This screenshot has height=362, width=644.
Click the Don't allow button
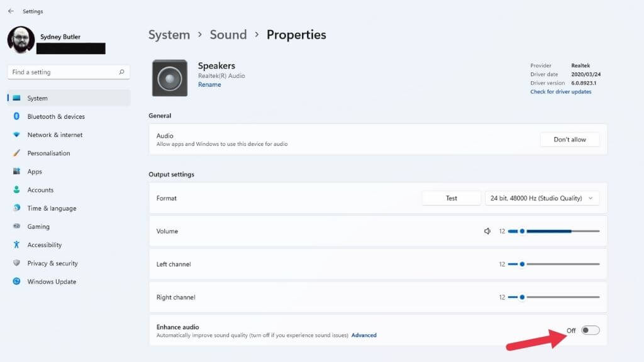[569, 140]
